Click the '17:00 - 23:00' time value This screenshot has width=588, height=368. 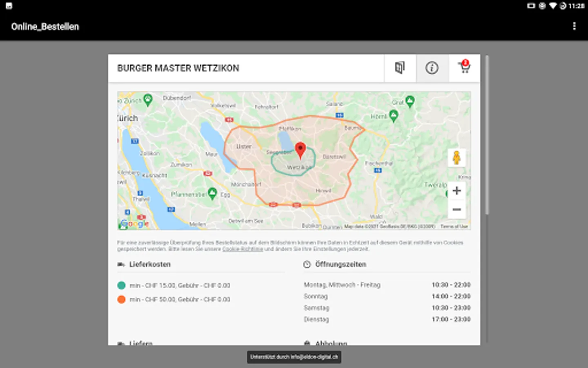pos(451,319)
